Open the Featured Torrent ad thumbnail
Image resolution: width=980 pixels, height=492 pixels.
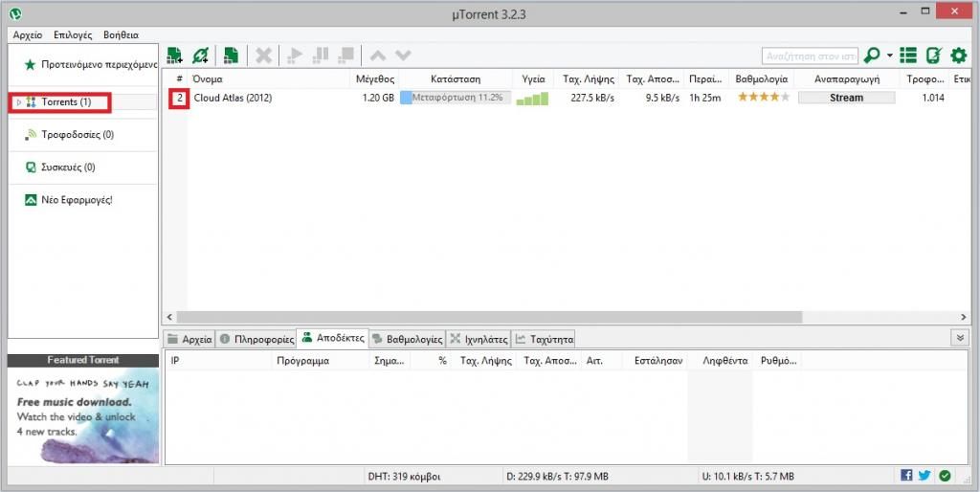tap(84, 415)
